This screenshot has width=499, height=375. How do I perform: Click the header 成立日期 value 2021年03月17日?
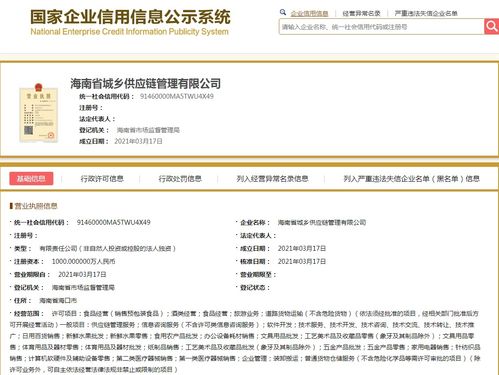tap(138, 141)
